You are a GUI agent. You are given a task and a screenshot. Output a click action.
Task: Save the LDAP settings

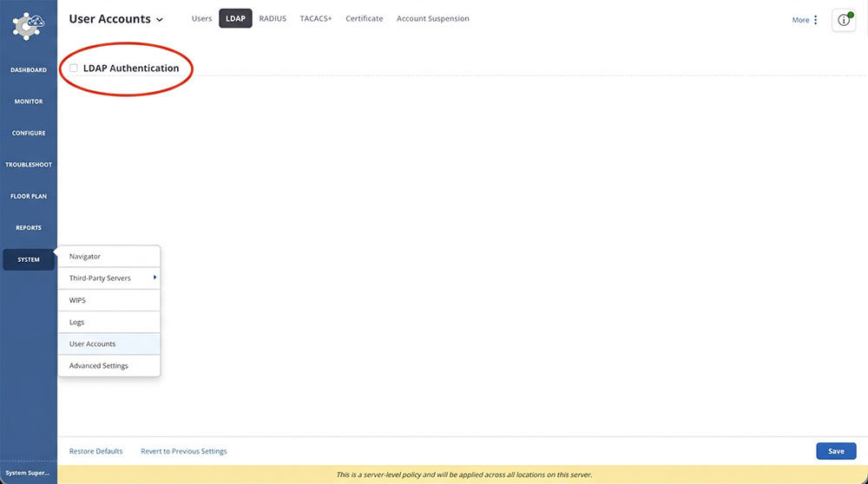(836, 451)
